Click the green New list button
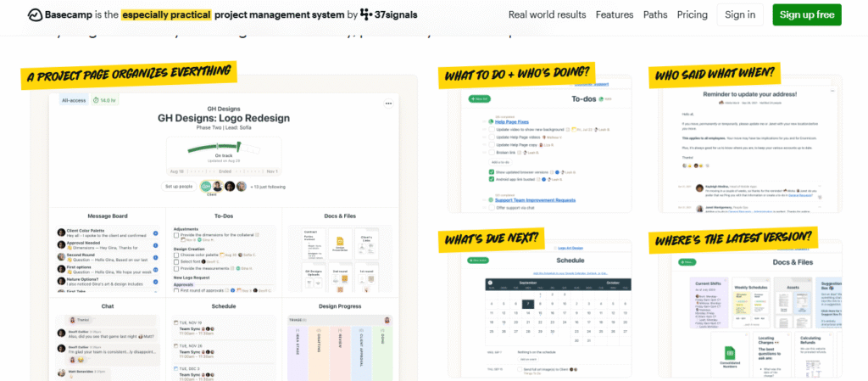 480,99
